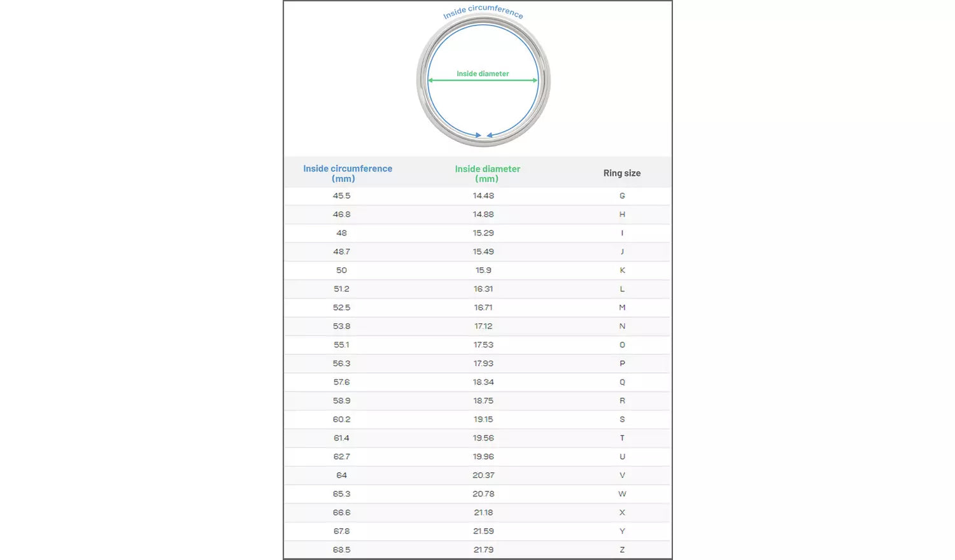Image resolution: width=955 pixels, height=560 pixels.
Task: Select diameter value 16.71
Action: [483, 307]
